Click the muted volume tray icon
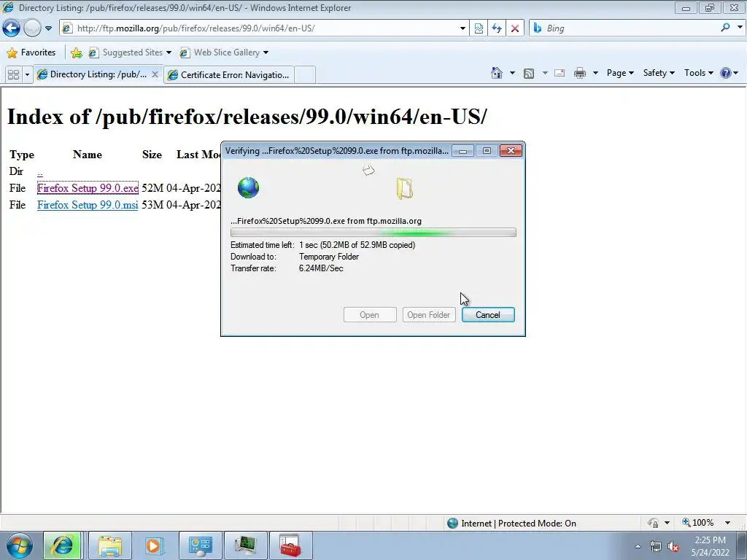 click(x=673, y=547)
